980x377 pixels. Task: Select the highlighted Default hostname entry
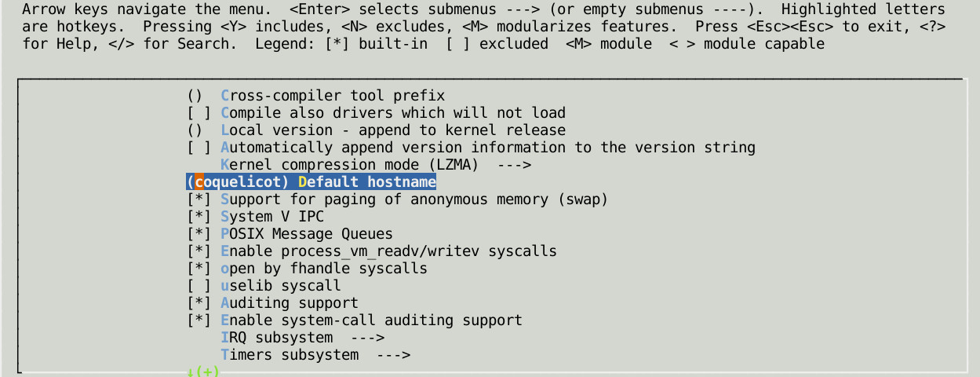(x=311, y=182)
